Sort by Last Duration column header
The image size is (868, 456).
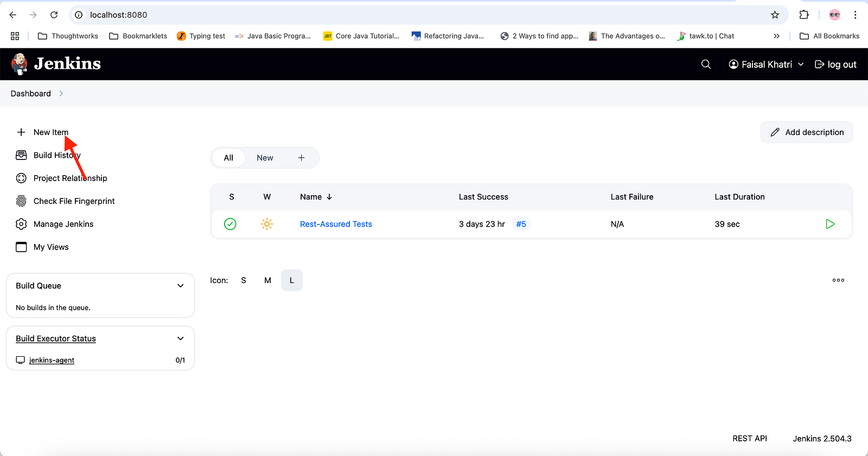[x=739, y=197]
